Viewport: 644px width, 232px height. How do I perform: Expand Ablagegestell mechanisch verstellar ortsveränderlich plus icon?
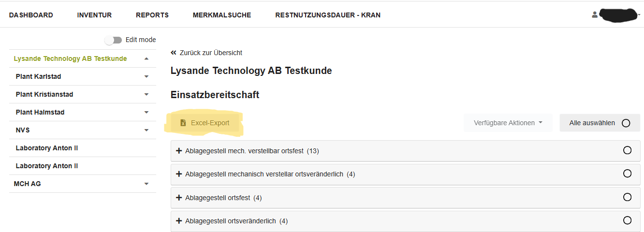(179, 174)
